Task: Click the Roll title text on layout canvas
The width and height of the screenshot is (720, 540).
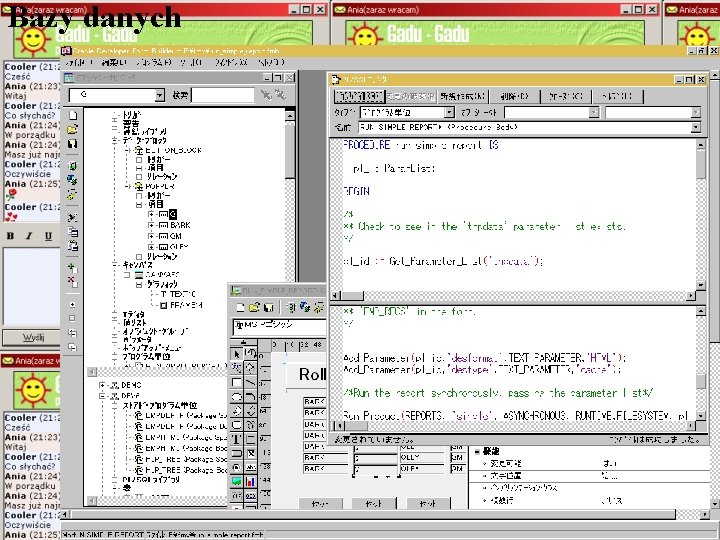Action: click(x=312, y=375)
